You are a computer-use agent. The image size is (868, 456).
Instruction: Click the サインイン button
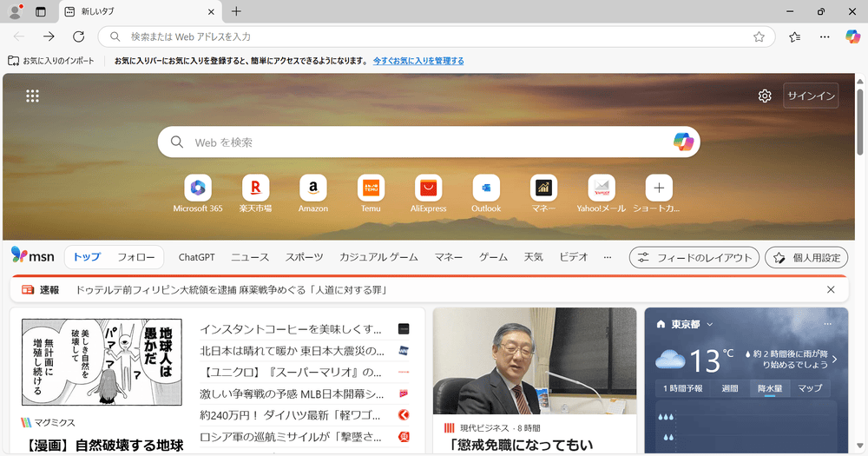click(811, 96)
